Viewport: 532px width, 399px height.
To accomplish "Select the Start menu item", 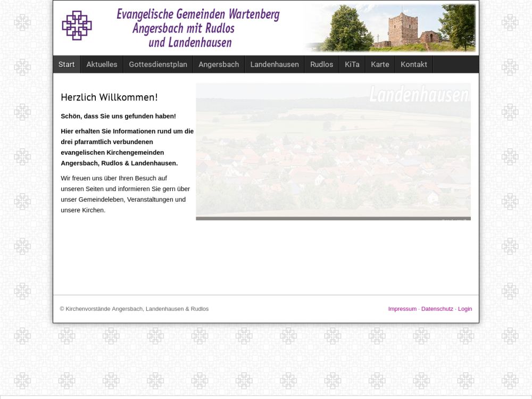I will (x=66, y=64).
